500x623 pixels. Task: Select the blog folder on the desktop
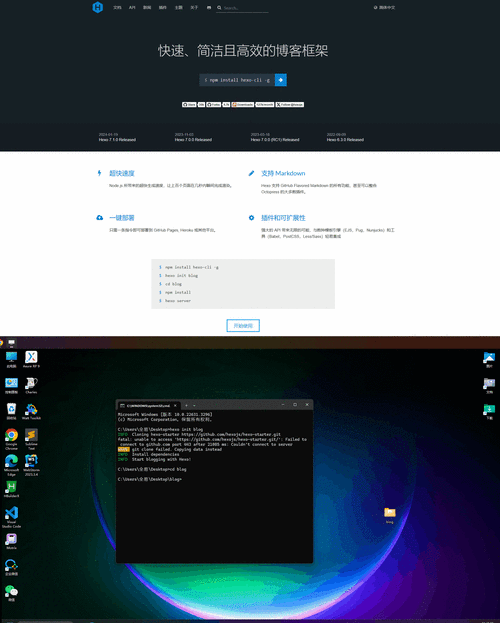coord(390,515)
